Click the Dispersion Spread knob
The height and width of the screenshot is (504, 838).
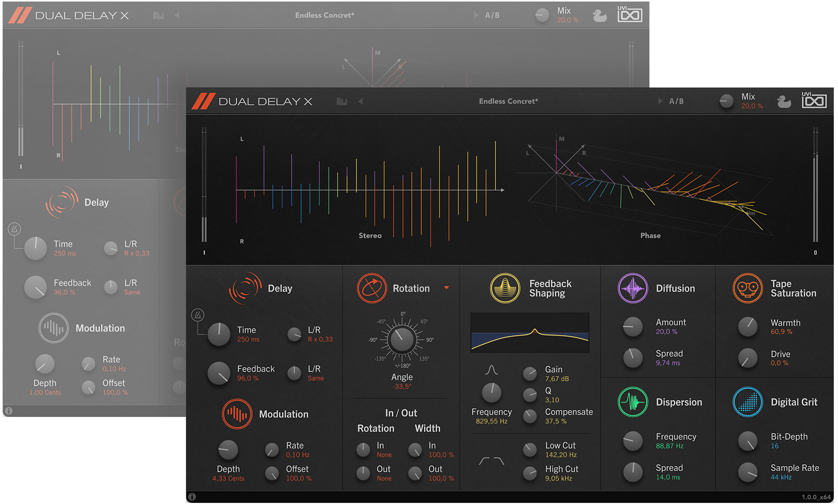click(632, 472)
